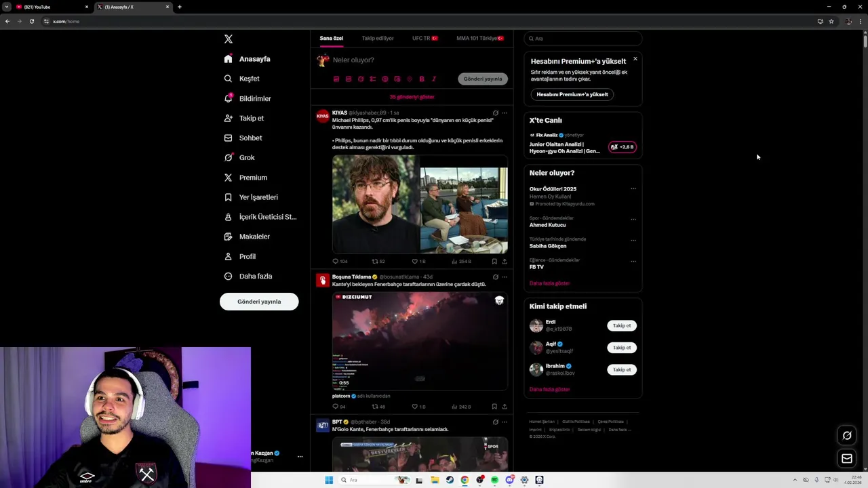Viewport: 868px width, 488px height.
Task: Follow Erdi with Takip et
Action: click(622, 326)
